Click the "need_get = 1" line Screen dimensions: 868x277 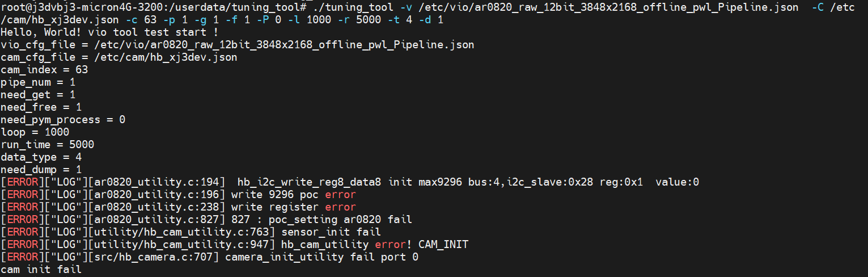click(38, 95)
